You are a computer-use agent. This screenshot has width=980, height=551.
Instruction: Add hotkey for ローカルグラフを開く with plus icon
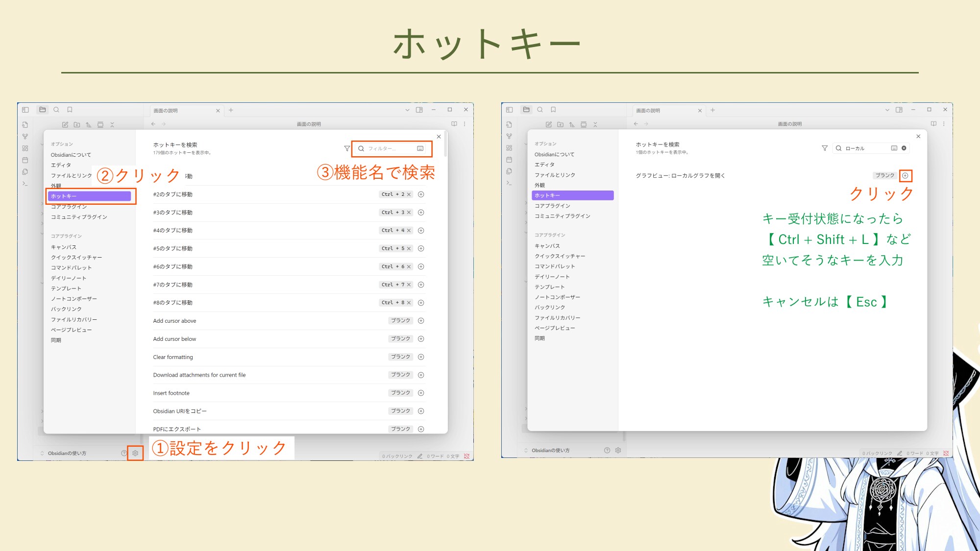tap(905, 175)
